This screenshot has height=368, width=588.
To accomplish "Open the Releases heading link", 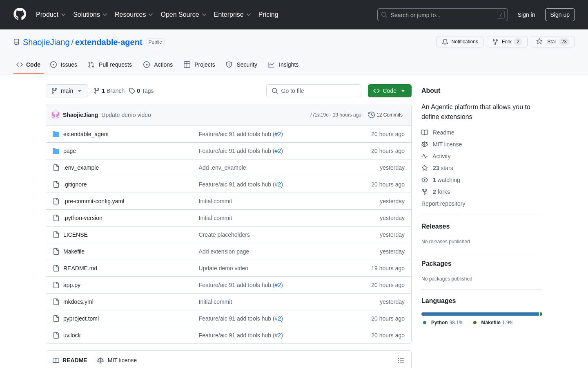I will coord(435,227).
